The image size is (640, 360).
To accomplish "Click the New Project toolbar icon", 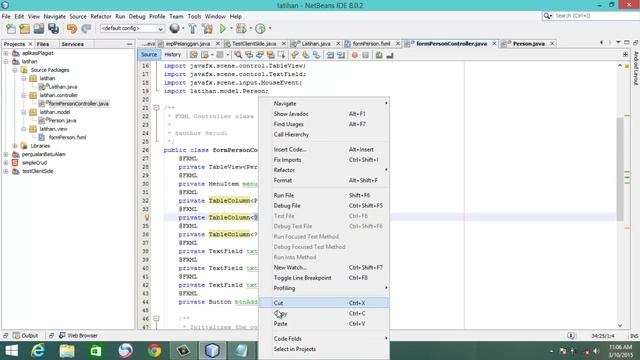I will pos(24,29).
